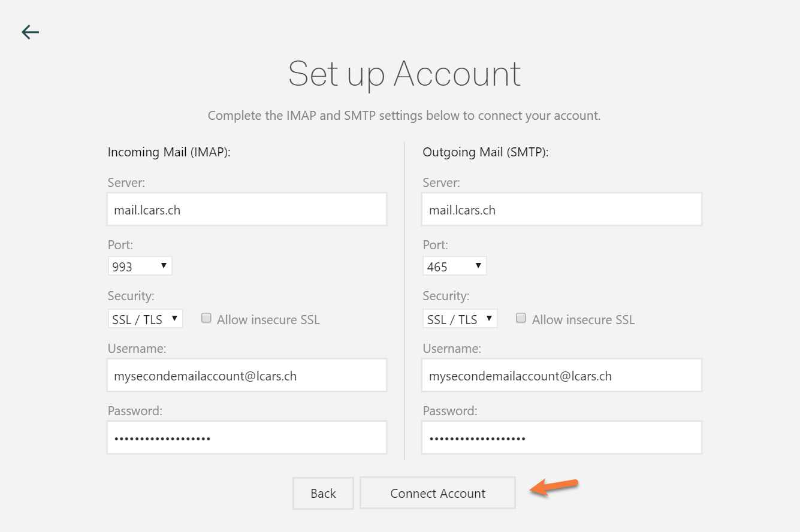Open the SMTP Security dropdown showing SSL / TLS
Screen dimensions: 800x532
[460, 318]
